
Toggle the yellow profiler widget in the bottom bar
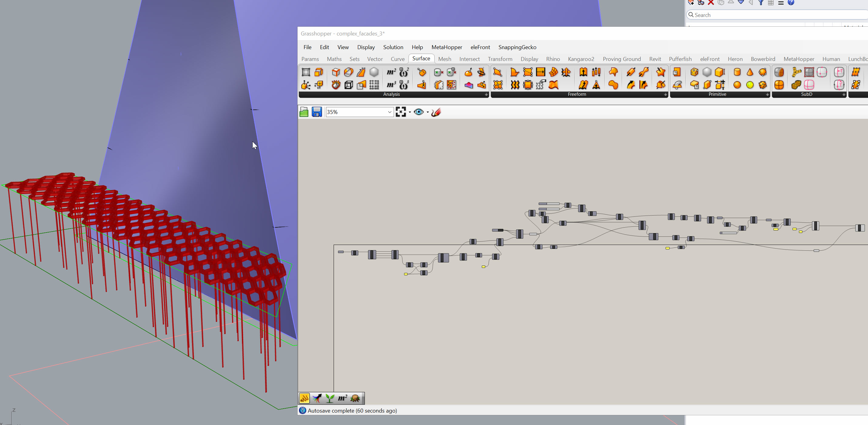coord(304,398)
